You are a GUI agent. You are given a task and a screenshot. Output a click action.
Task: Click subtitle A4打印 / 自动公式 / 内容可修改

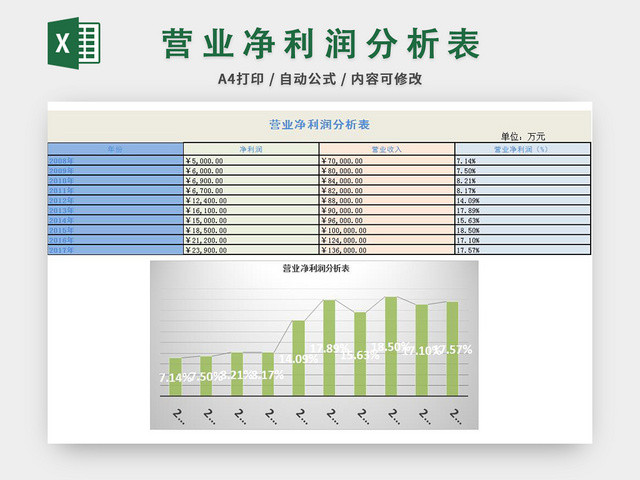320,79
